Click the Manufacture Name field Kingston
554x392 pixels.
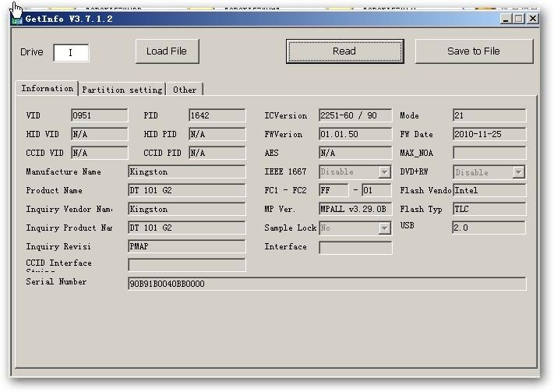point(186,171)
